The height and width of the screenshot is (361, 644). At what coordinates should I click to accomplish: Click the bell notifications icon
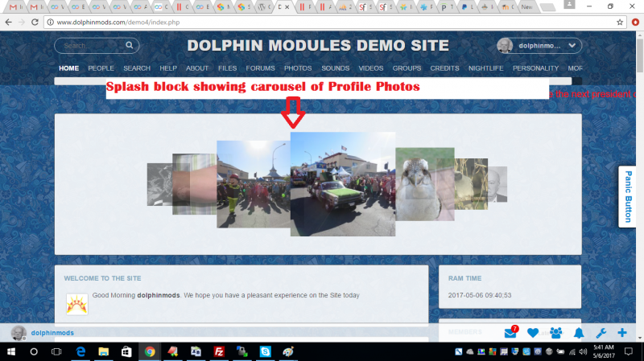[579, 333]
